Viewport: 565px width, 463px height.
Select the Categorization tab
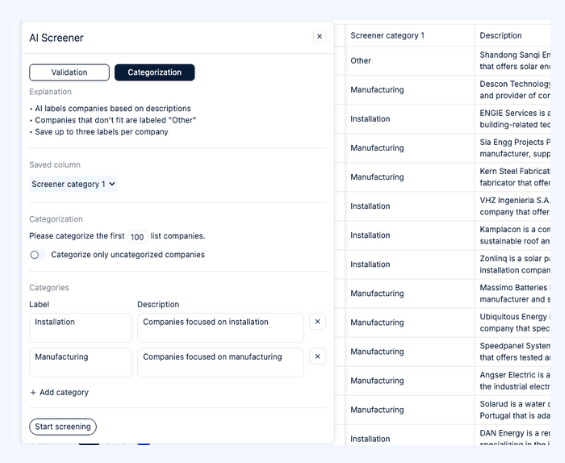(155, 72)
